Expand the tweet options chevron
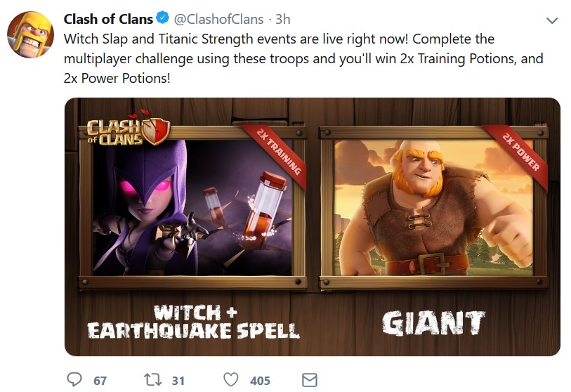571x392 pixels. click(552, 21)
